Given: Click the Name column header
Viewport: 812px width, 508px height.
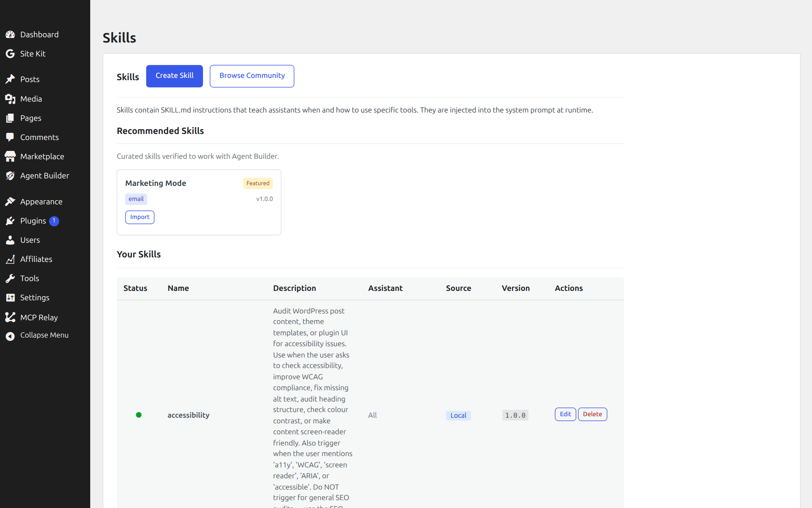Looking at the screenshot, I should (x=178, y=288).
